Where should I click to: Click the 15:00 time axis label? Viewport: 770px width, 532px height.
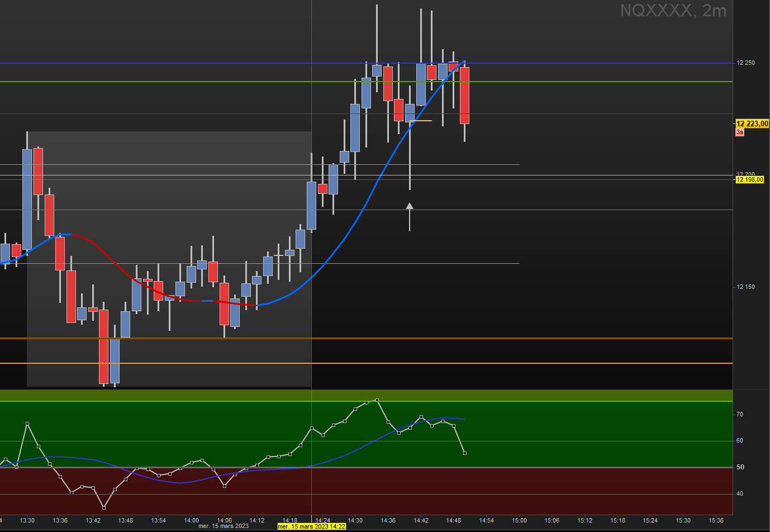click(x=520, y=520)
